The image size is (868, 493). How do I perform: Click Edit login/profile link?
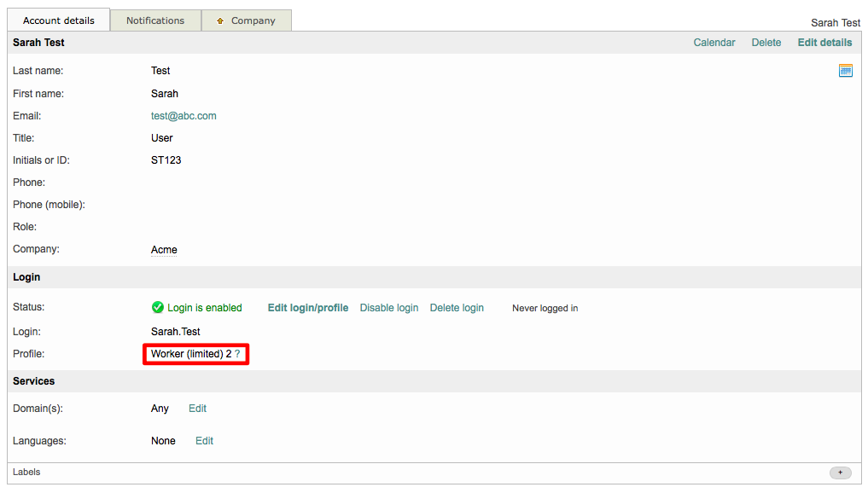pos(307,308)
